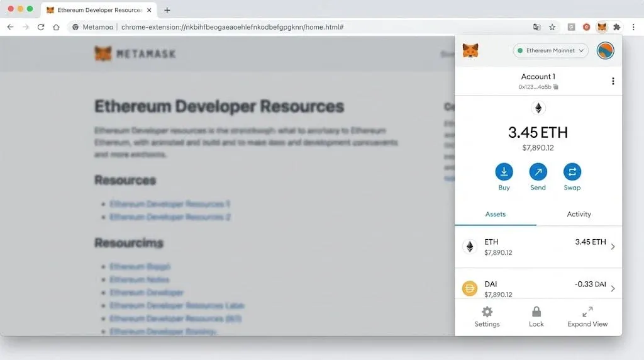
Task: Click the Send button
Action: point(538,177)
